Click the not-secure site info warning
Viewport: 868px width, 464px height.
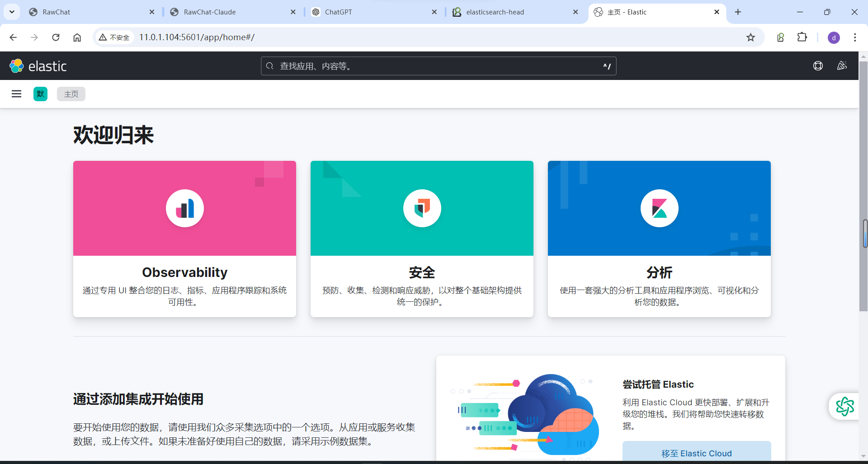click(x=114, y=37)
